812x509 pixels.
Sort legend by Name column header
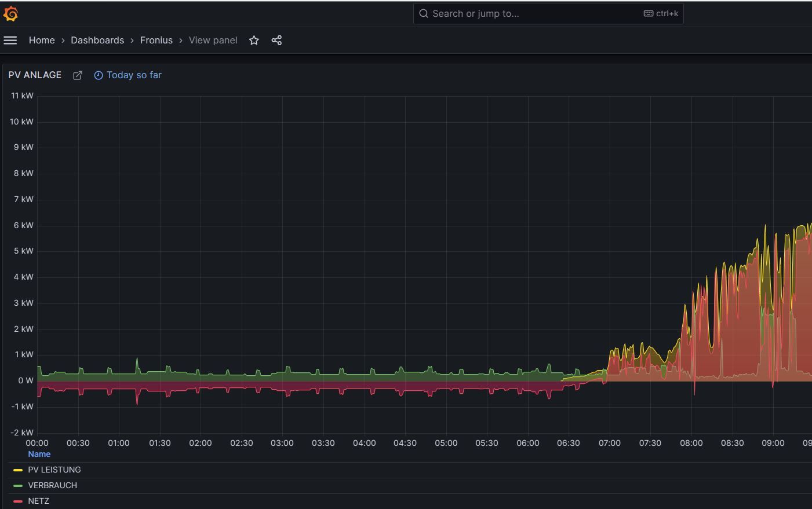coord(39,454)
